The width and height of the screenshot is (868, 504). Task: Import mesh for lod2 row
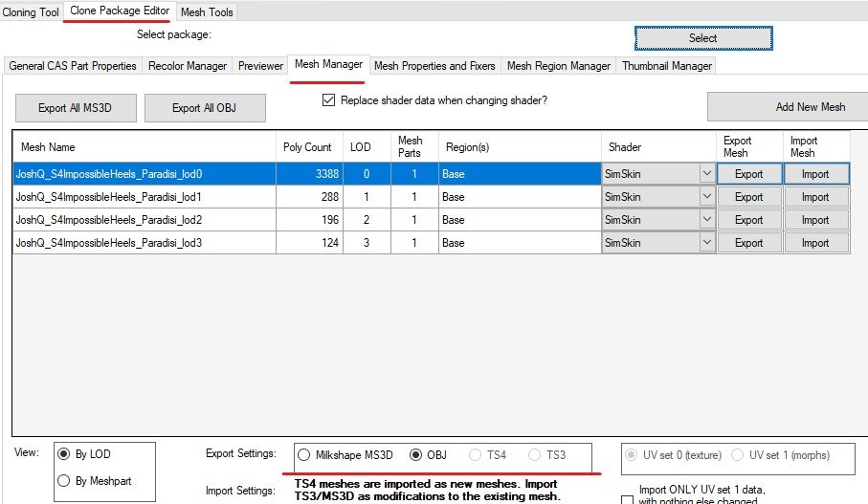(x=816, y=220)
